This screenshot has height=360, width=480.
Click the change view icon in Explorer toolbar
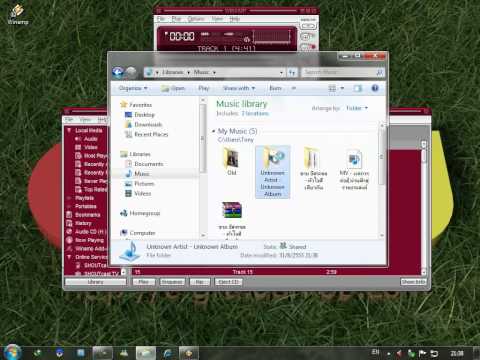click(x=332, y=88)
